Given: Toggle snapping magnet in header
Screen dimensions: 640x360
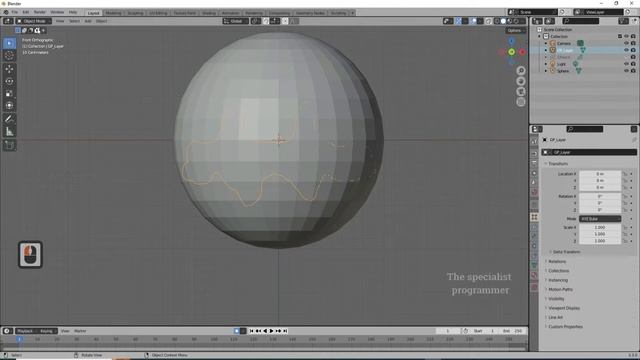Looking at the screenshot, I should coord(266,21).
